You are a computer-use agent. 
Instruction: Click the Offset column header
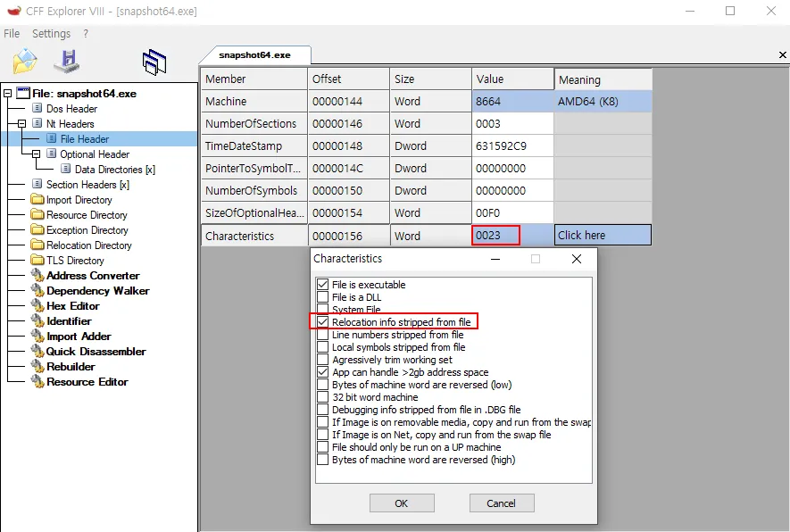click(x=349, y=79)
